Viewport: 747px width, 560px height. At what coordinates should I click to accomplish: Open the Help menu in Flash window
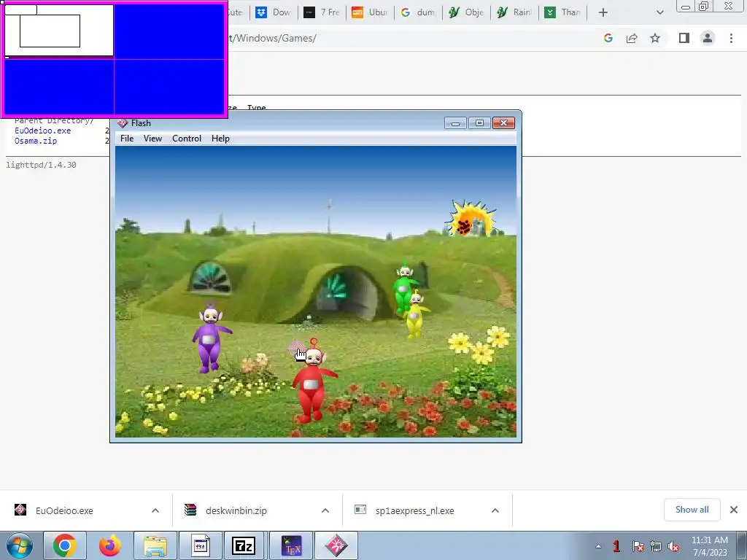pos(220,139)
